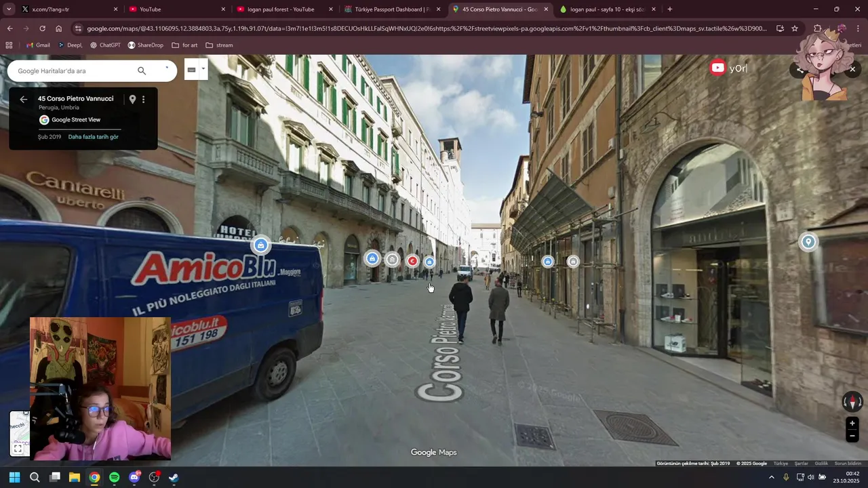
Task: Open the keyboard input tool dropdown arrow
Action: [x=203, y=68]
